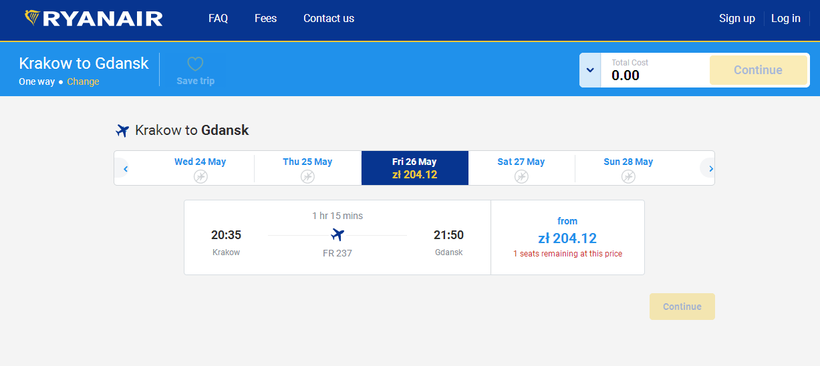
Task: Click the no-flights icon under Wed 24 May
Action: pyautogui.click(x=200, y=177)
